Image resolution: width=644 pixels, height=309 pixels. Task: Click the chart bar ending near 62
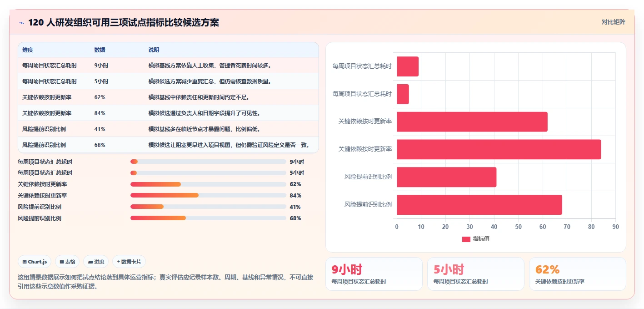coord(472,122)
